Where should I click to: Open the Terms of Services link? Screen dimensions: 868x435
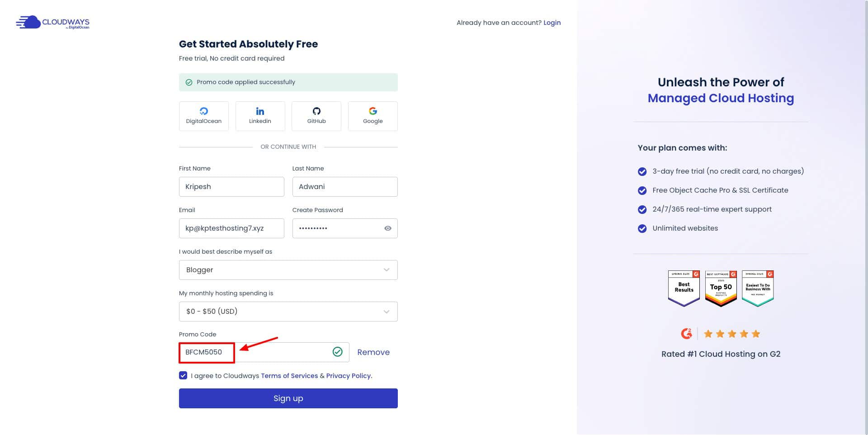[289, 376]
